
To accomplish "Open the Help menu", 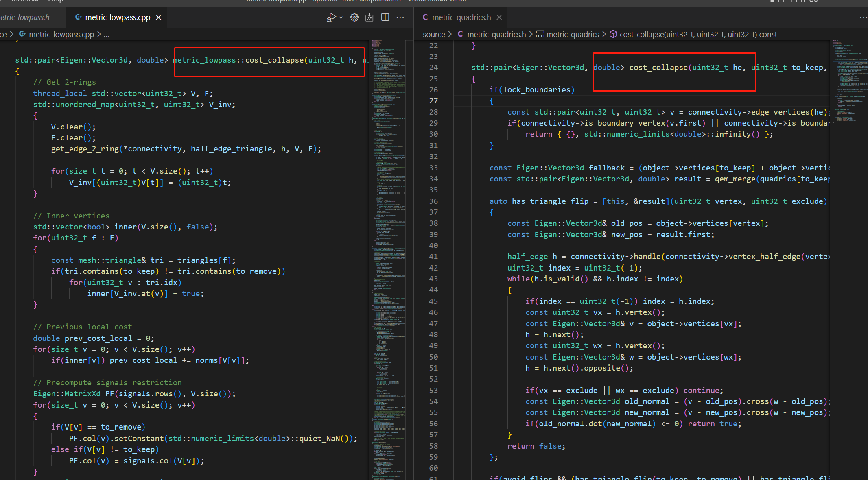I will tap(56, 1).
